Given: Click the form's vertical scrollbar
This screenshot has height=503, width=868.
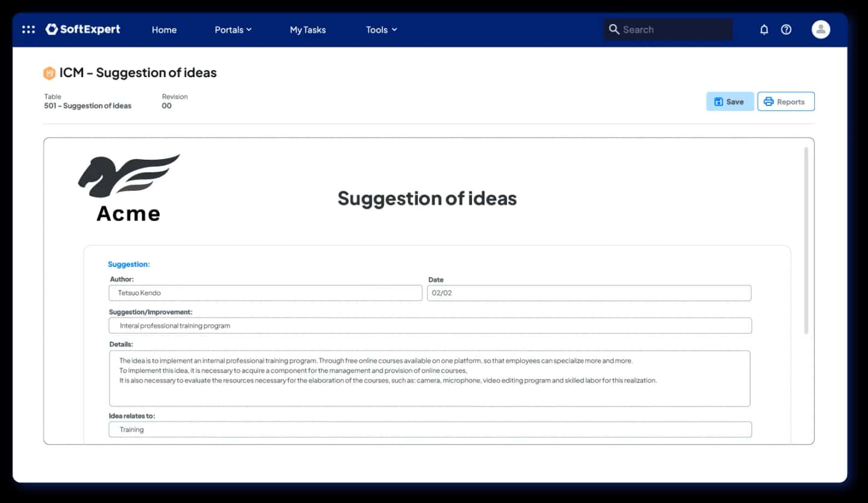Looking at the screenshot, I should point(806,241).
